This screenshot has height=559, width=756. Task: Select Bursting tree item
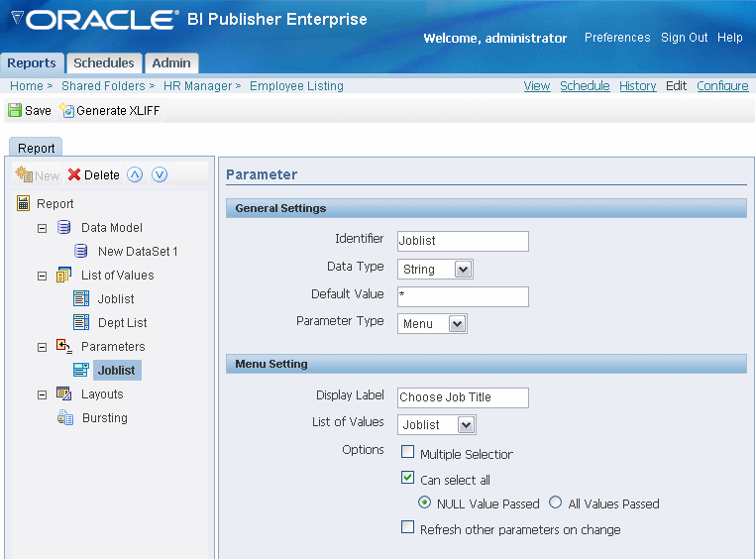tap(105, 417)
